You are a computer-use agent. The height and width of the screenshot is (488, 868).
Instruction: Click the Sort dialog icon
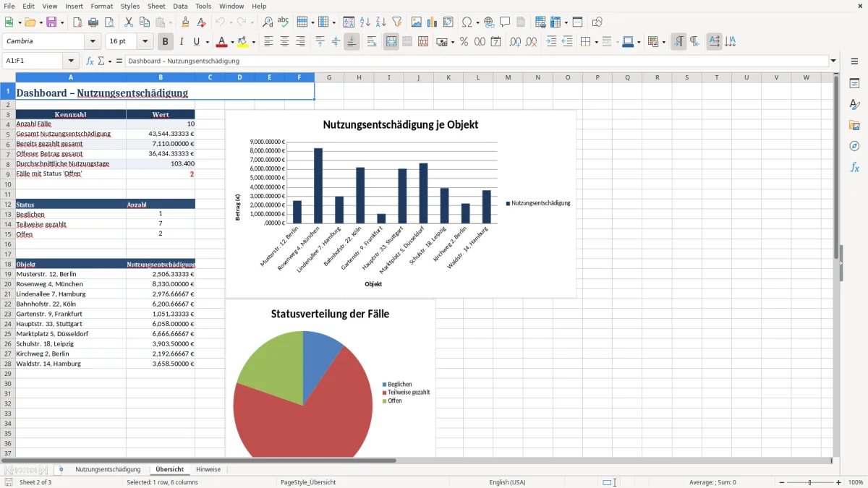[349, 22]
